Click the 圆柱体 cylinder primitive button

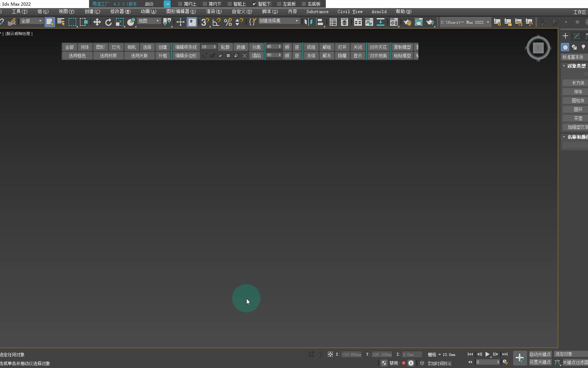575,100
